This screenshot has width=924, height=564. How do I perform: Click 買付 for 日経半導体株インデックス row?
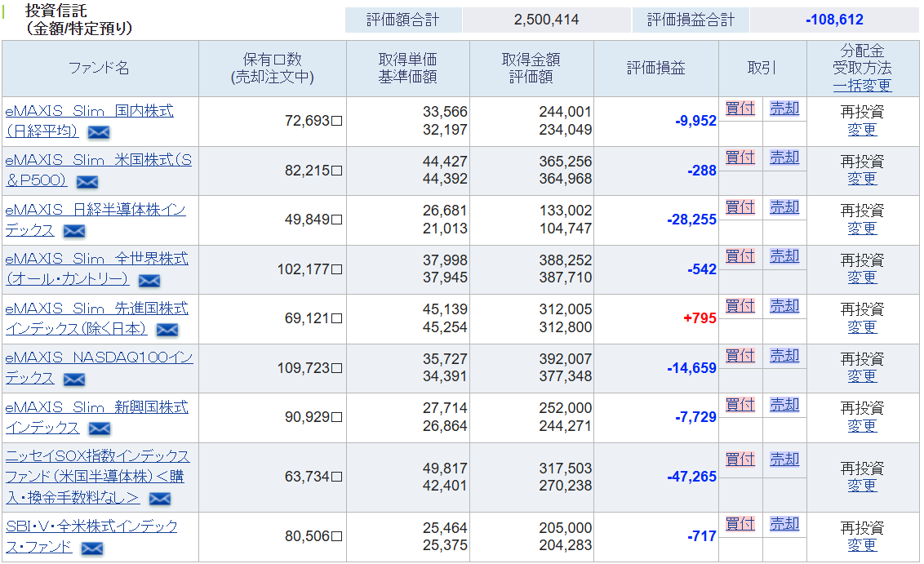click(x=740, y=207)
